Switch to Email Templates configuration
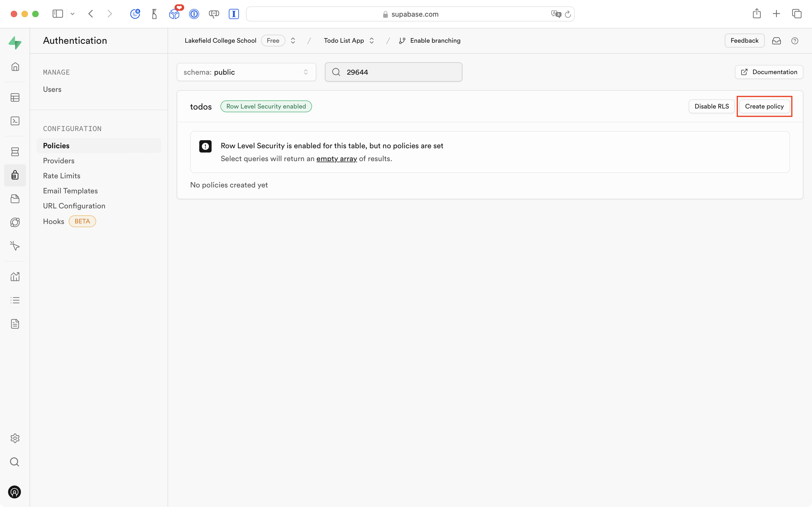Screen dimensions: 812x507 70,190
